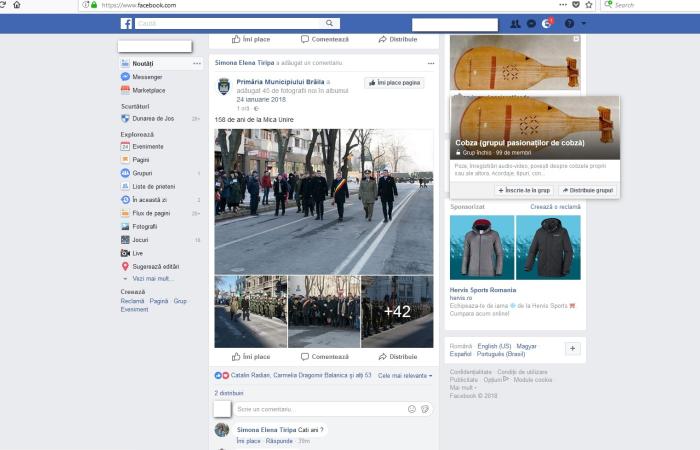Open the account menu dropdown arrow
Image resolution: width=700 pixels, height=450 pixels.
click(584, 23)
